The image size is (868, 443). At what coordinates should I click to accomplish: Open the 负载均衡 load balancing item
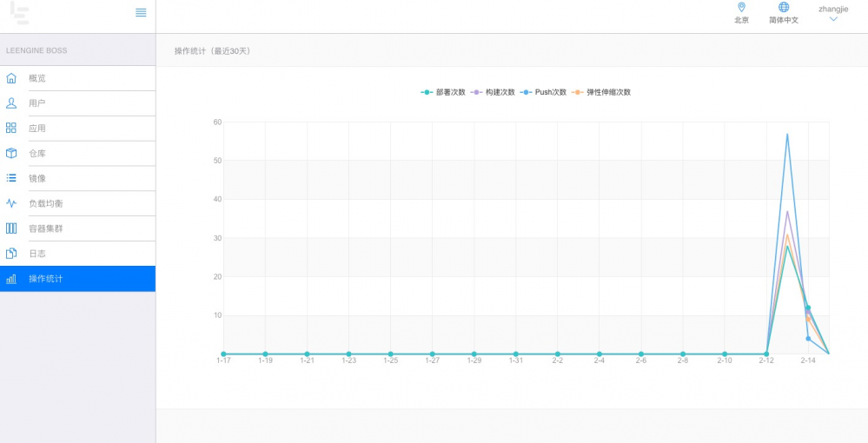pyautogui.click(x=77, y=203)
